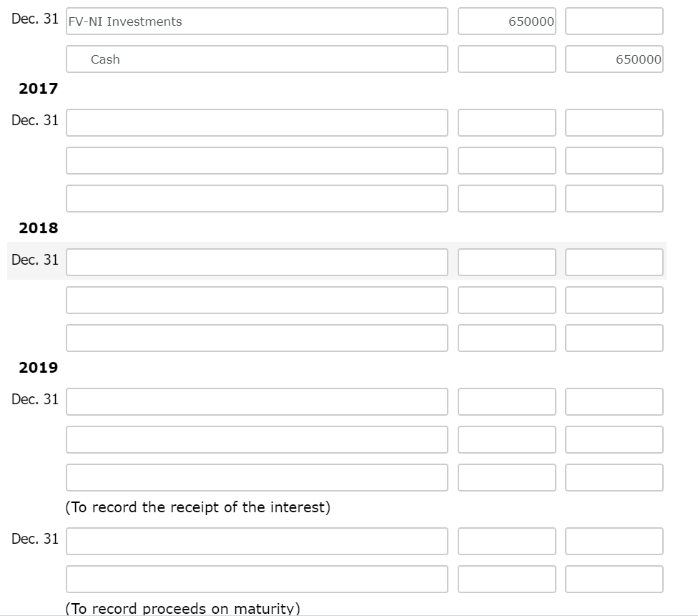Select the Cash account title field

tap(256, 59)
